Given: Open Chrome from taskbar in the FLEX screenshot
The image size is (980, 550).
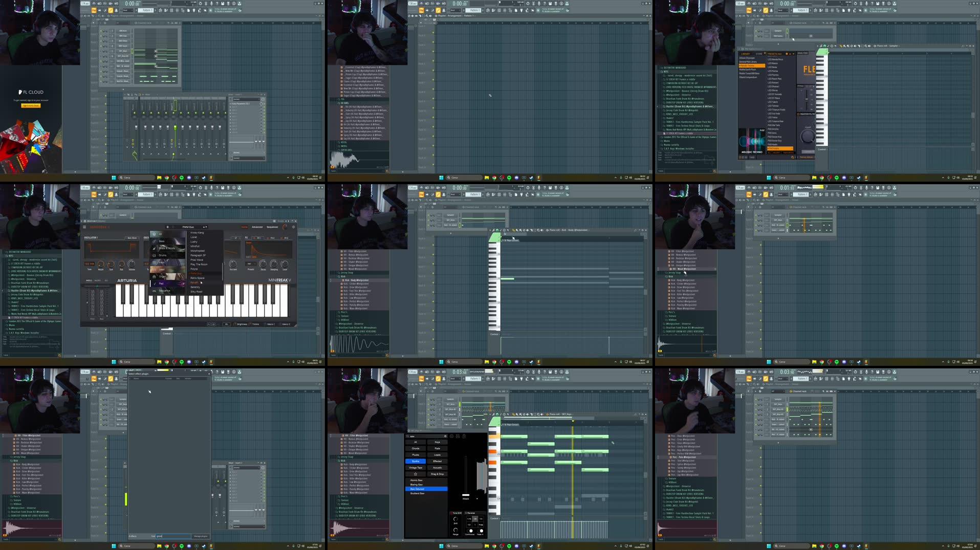Looking at the screenshot, I should pyautogui.click(x=822, y=178).
